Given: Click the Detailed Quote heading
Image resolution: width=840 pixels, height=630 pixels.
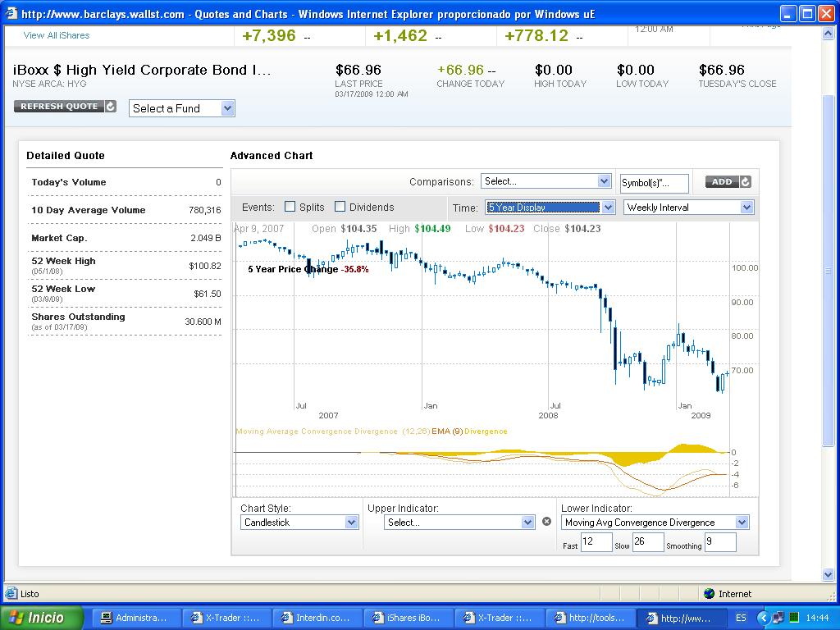Looking at the screenshot, I should pyautogui.click(x=66, y=156).
